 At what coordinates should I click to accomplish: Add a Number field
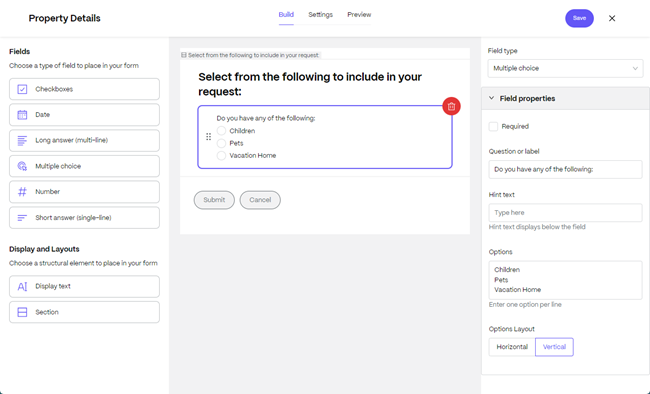(85, 192)
